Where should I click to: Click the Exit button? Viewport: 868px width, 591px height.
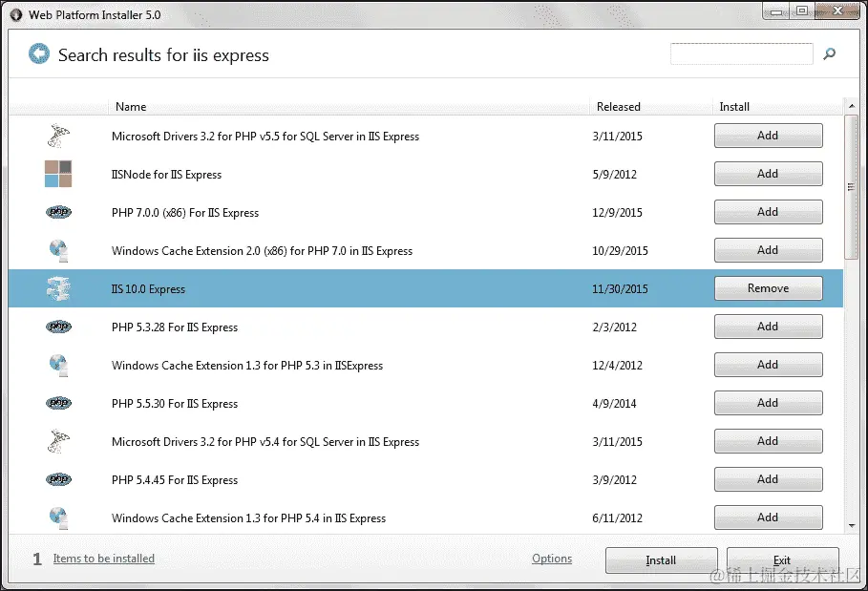click(x=782, y=560)
